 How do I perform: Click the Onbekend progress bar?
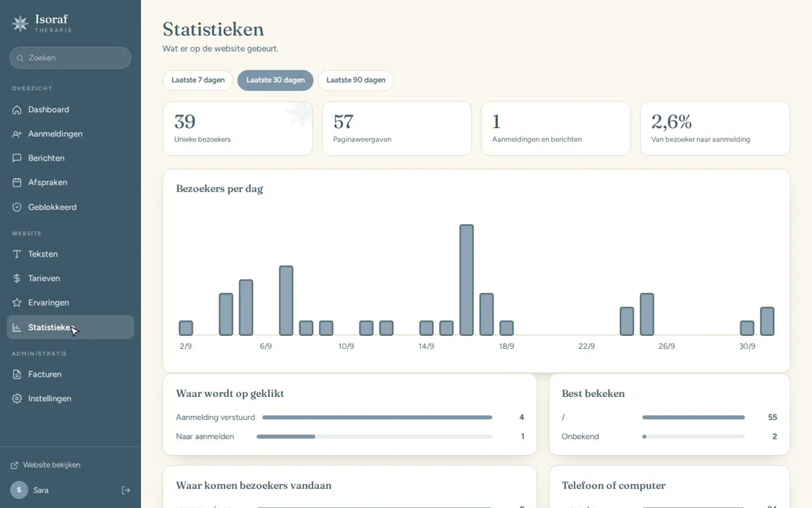click(694, 437)
